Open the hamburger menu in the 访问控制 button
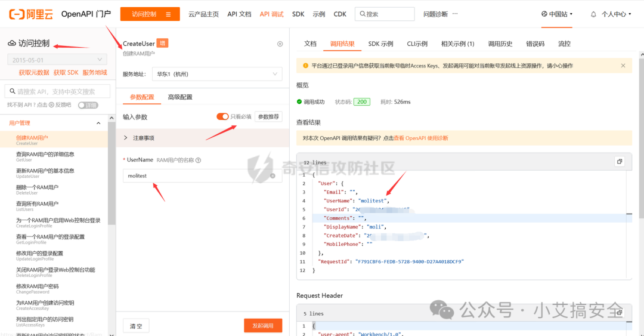This screenshot has height=336, width=644. click(x=168, y=14)
